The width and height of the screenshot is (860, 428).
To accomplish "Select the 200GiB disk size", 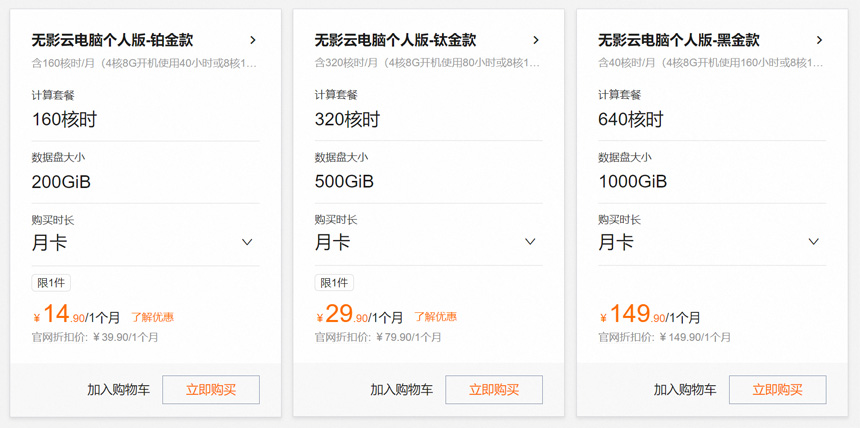I will coord(61,182).
